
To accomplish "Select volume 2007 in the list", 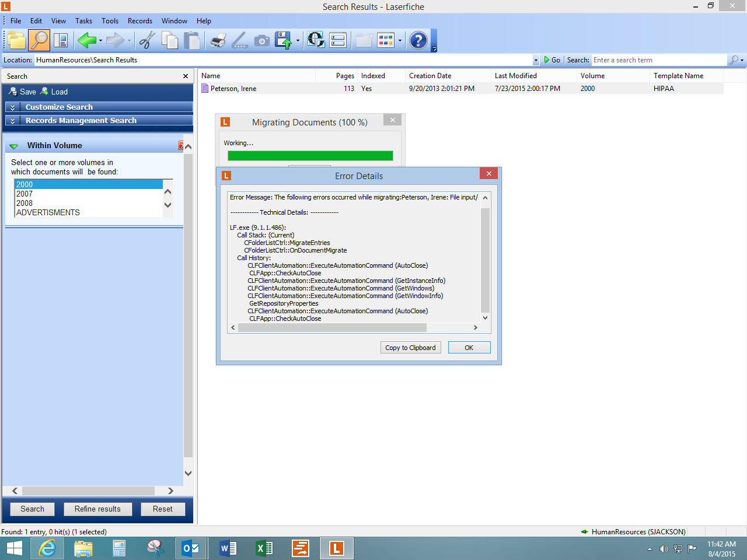I will 88,194.
